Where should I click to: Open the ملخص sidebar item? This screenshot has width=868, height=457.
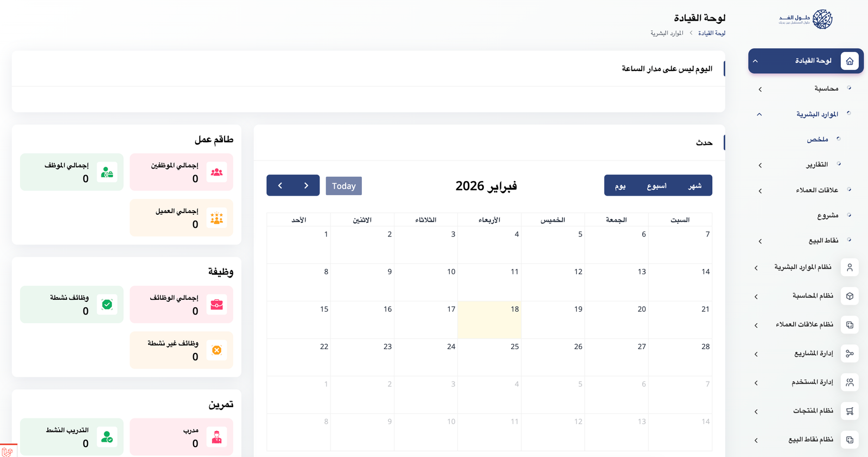pos(817,139)
